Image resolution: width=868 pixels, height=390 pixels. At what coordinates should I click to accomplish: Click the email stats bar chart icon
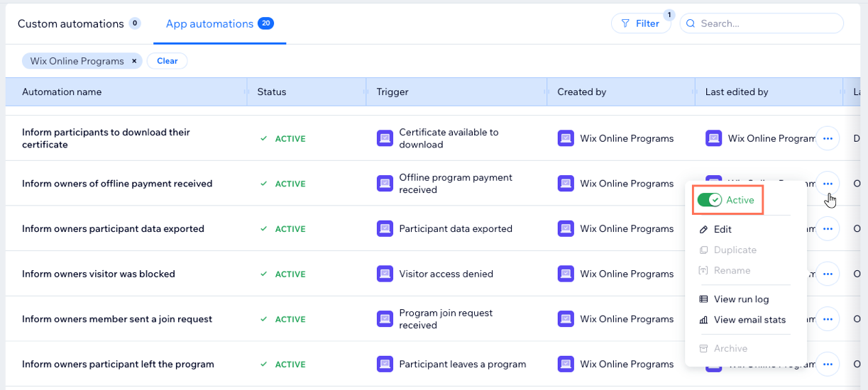tap(703, 320)
